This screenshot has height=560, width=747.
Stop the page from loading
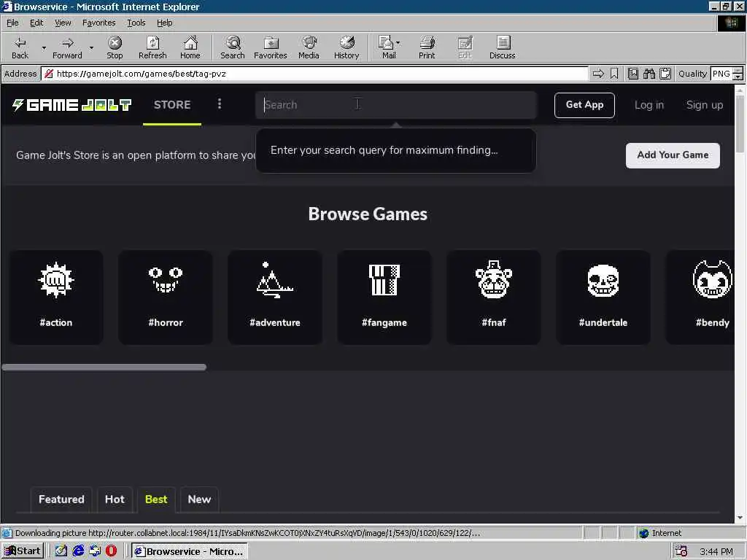115,47
